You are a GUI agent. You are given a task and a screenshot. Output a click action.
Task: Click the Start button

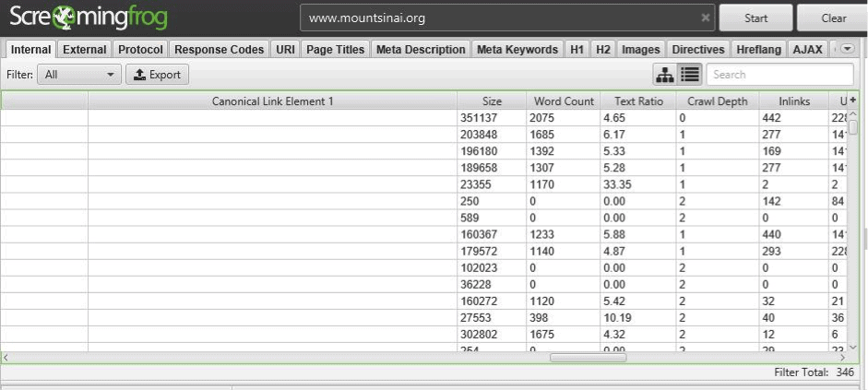755,18
